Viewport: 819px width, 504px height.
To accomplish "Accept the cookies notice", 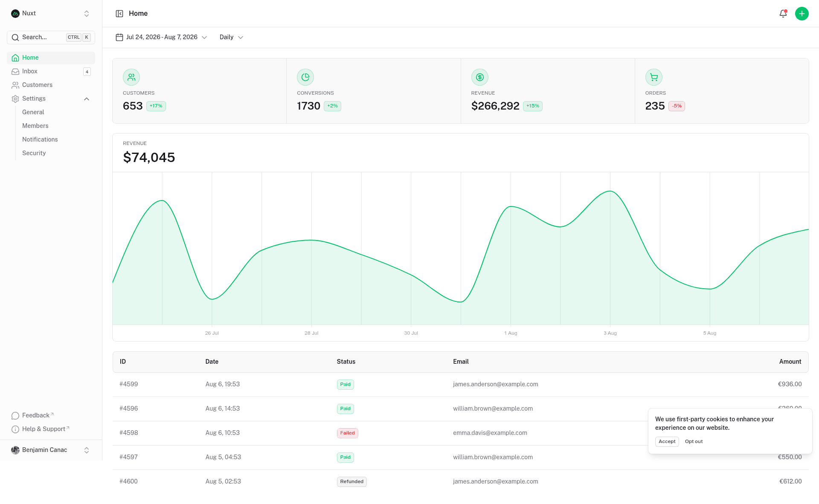I will [667, 442].
